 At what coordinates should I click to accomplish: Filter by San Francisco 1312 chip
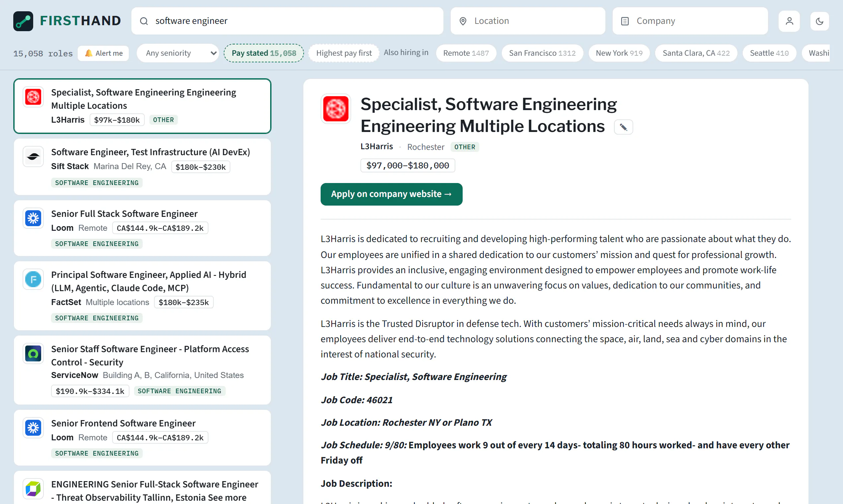pyautogui.click(x=542, y=53)
